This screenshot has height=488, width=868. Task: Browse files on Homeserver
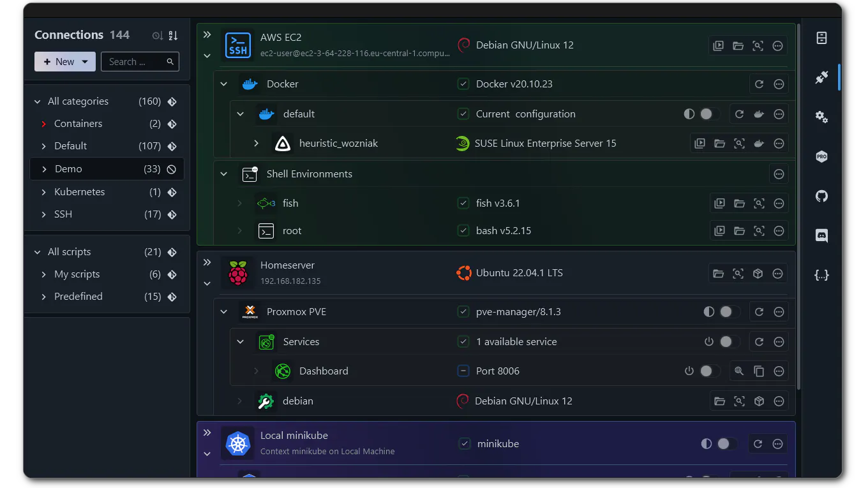tap(718, 274)
